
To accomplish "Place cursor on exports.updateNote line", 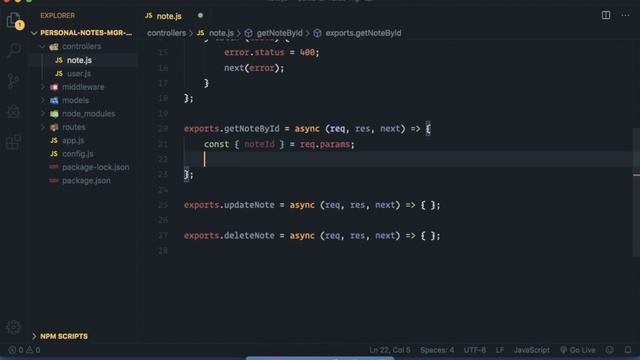I will pos(312,205).
